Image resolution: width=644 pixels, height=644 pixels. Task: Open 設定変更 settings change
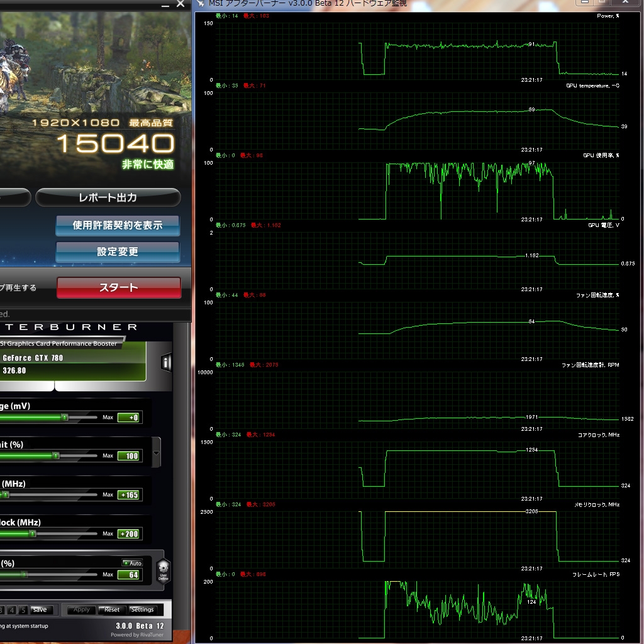(118, 252)
